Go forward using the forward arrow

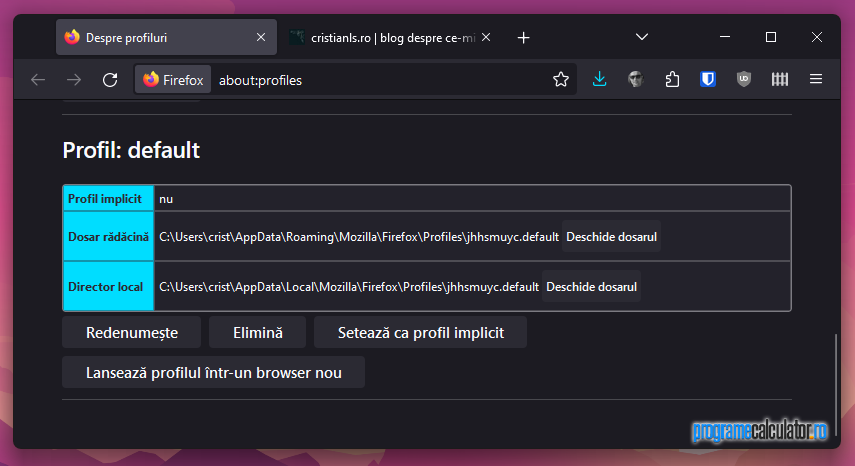(x=74, y=80)
